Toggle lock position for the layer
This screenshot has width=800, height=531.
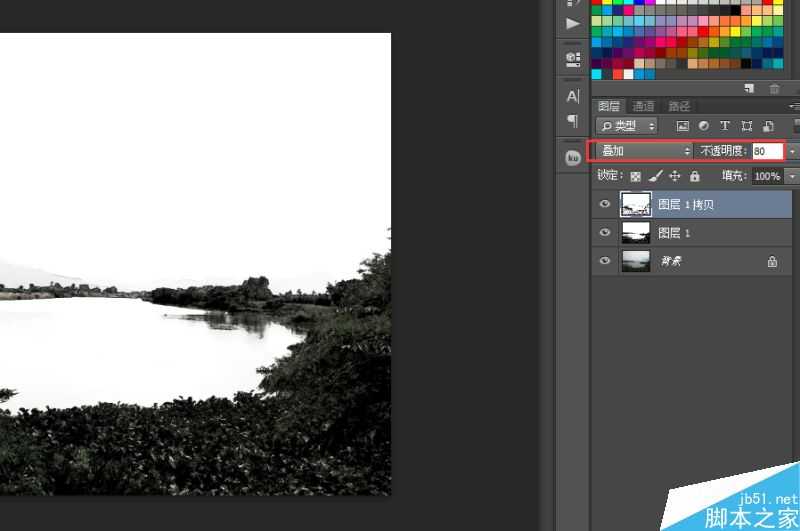[x=675, y=176]
